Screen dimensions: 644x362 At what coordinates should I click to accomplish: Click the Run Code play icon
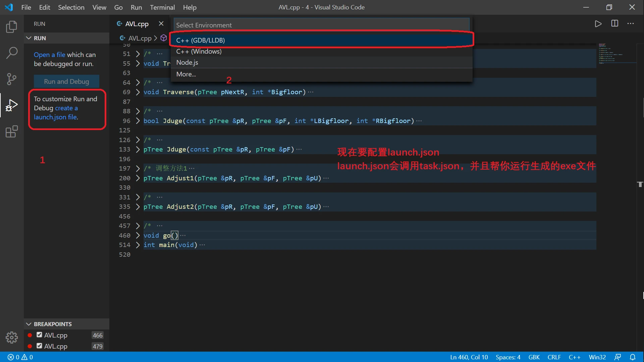(x=598, y=24)
